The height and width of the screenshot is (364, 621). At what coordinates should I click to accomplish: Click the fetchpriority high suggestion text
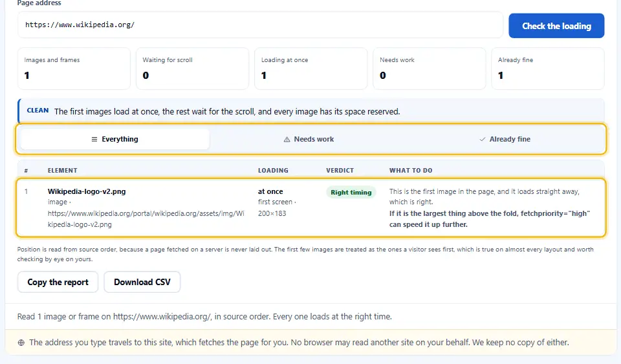tap(490, 219)
